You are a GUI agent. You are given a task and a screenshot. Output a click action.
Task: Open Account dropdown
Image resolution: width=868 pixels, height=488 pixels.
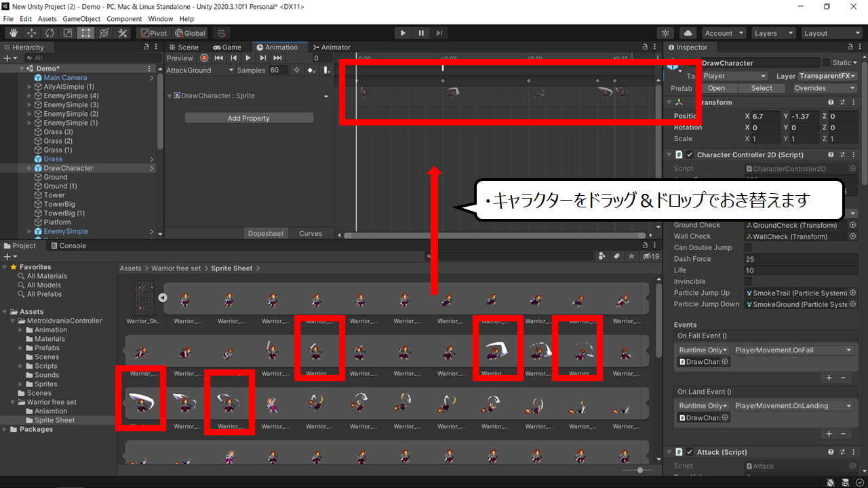pyautogui.click(x=724, y=33)
